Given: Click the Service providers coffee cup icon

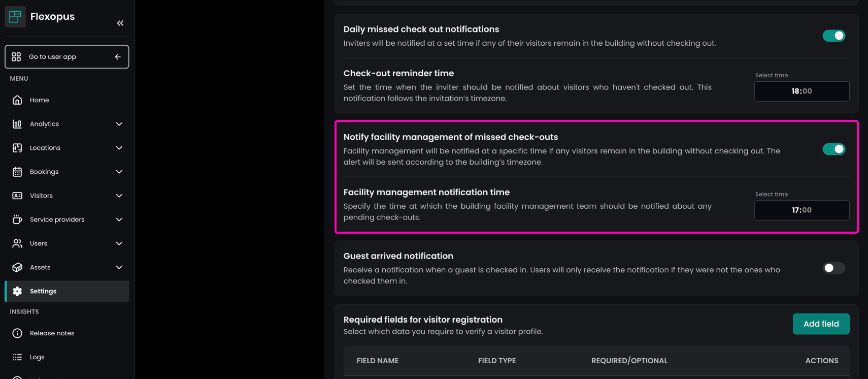Looking at the screenshot, I should [17, 219].
